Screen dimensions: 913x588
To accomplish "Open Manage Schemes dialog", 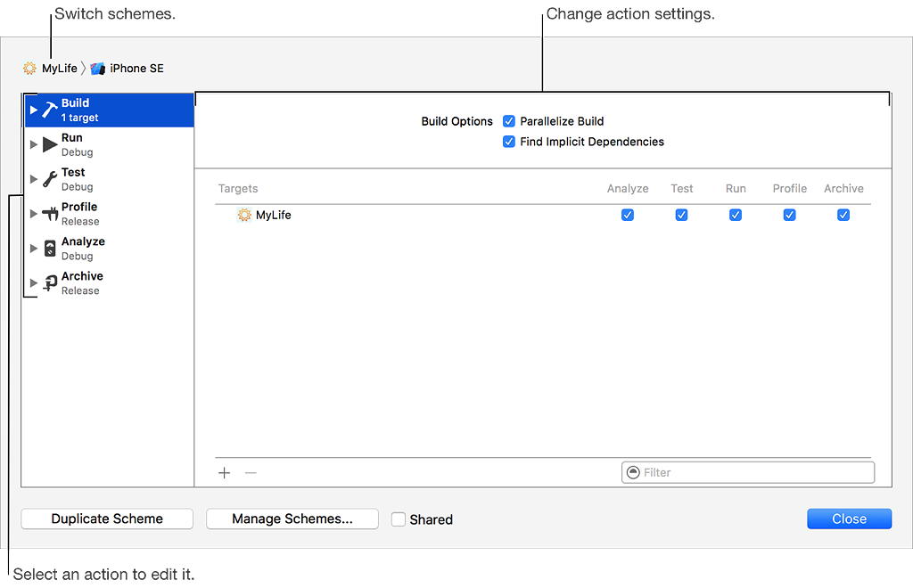I will click(292, 519).
